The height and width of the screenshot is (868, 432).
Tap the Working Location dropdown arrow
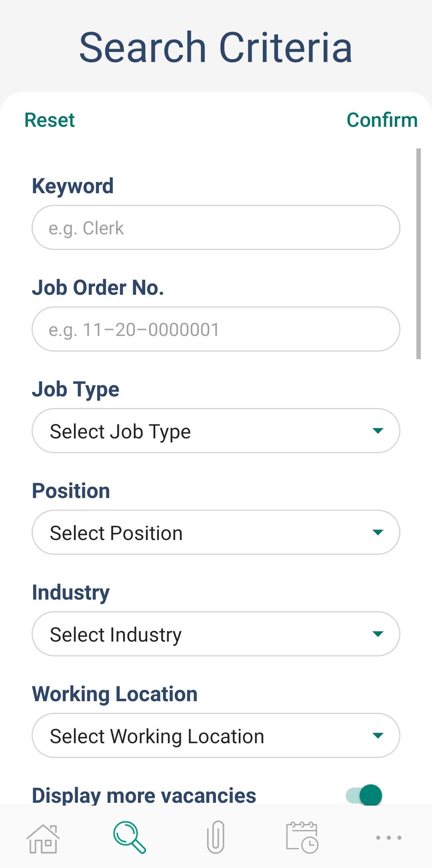point(378,736)
